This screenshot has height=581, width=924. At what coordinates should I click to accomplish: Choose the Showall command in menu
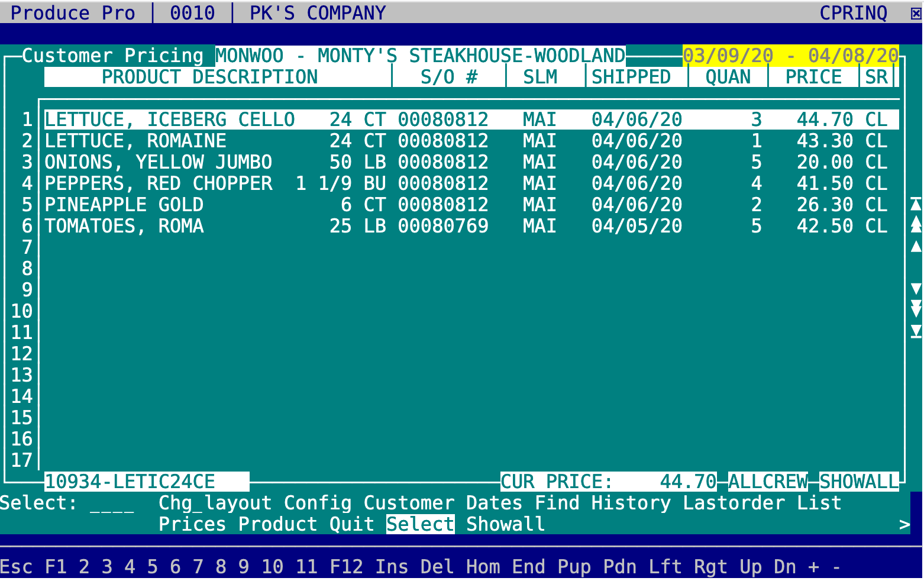point(505,524)
